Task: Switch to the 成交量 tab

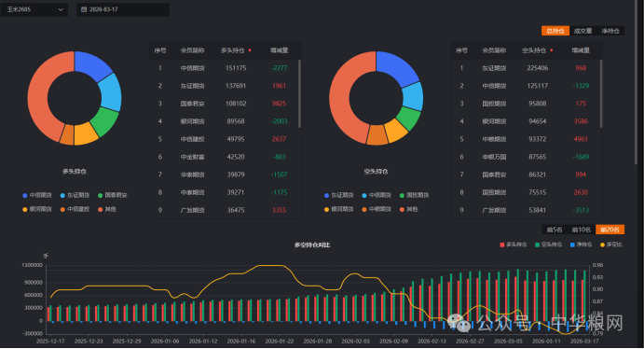Action: coord(582,31)
